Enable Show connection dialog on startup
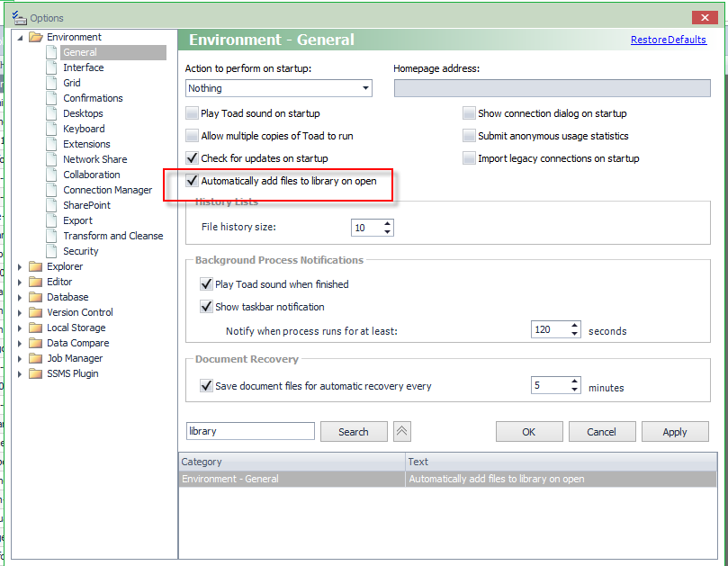Image resolution: width=728 pixels, height=566 pixels. click(x=469, y=113)
